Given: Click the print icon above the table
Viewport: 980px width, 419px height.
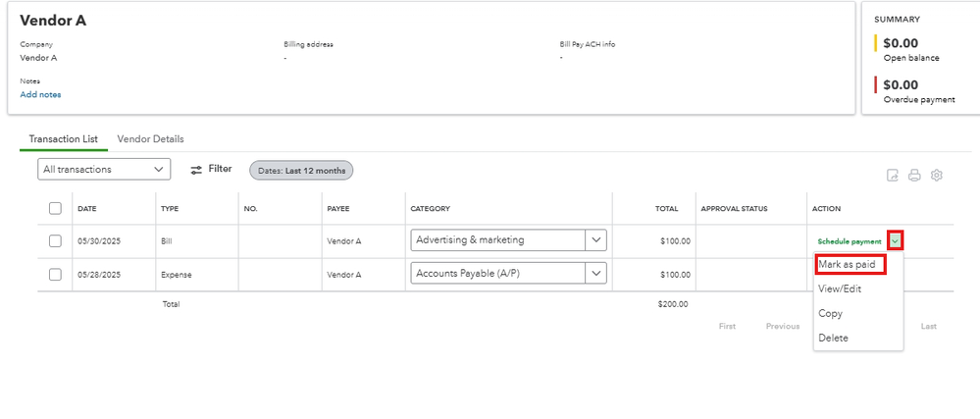Looking at the screenshot, I should coord(914,176).
